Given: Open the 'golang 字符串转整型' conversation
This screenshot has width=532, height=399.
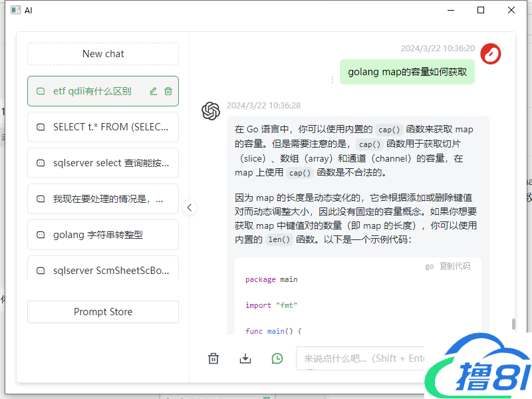Looking at the screenshot, I should click(103, 235).
